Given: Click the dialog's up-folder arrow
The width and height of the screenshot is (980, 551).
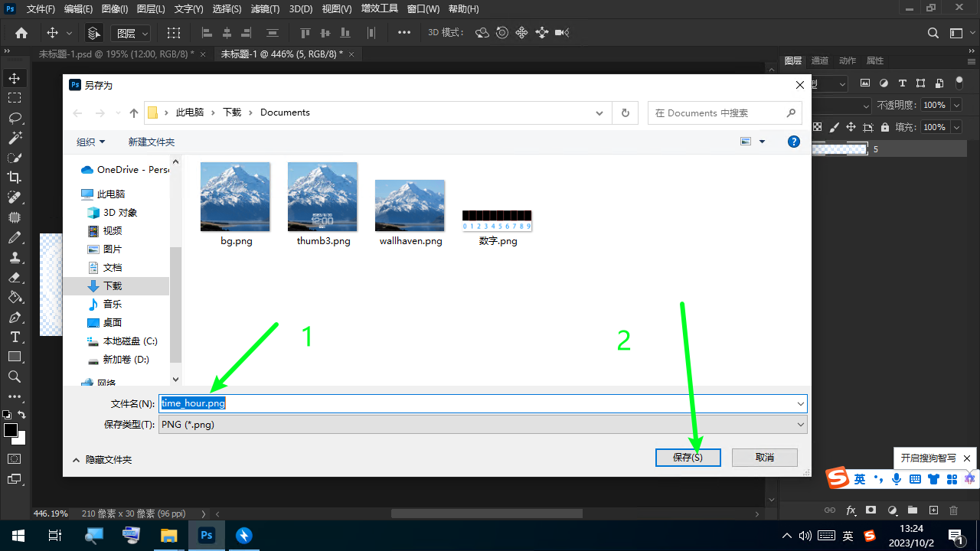Looking at the screenshot, I should [134, 112].
